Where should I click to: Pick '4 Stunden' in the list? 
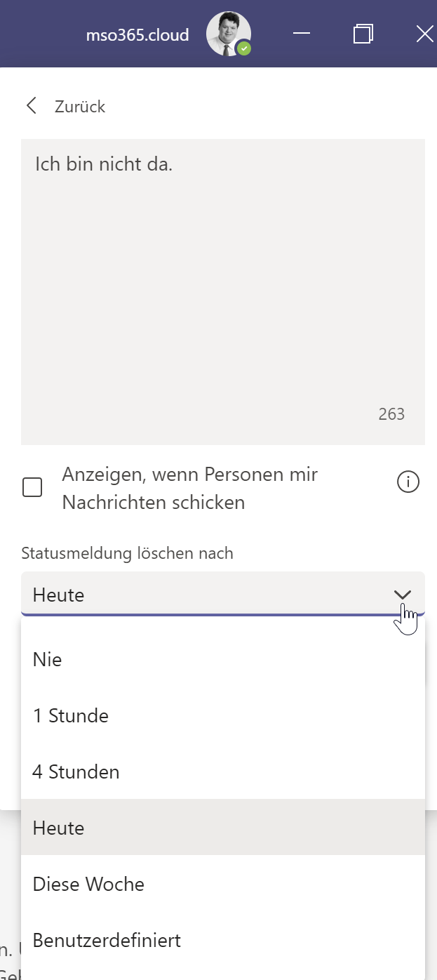click(76, 772)
